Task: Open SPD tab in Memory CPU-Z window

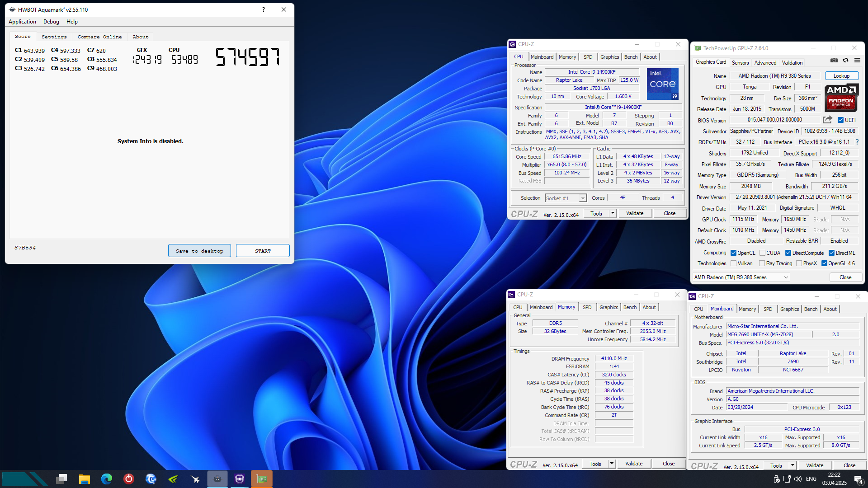Action: [x=587, y=307]
